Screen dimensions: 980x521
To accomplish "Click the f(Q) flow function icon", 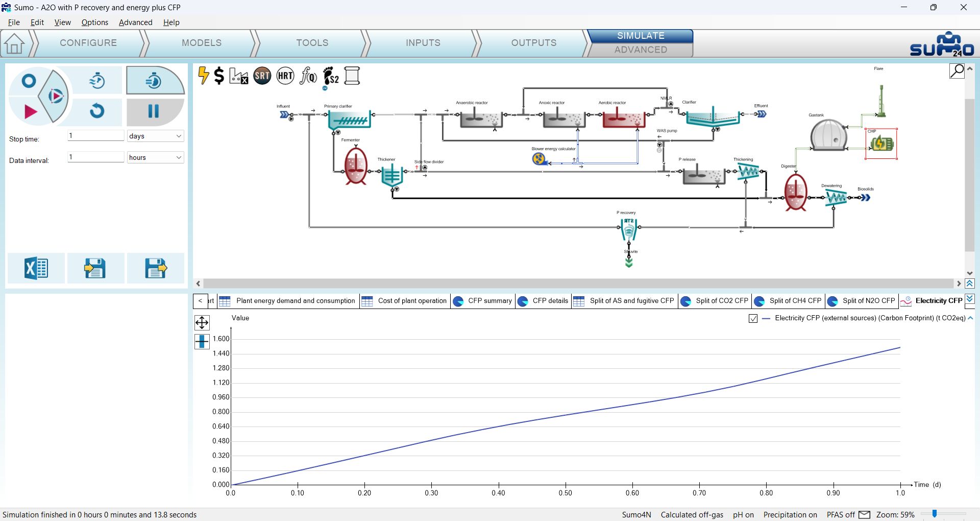I will 308,76.
